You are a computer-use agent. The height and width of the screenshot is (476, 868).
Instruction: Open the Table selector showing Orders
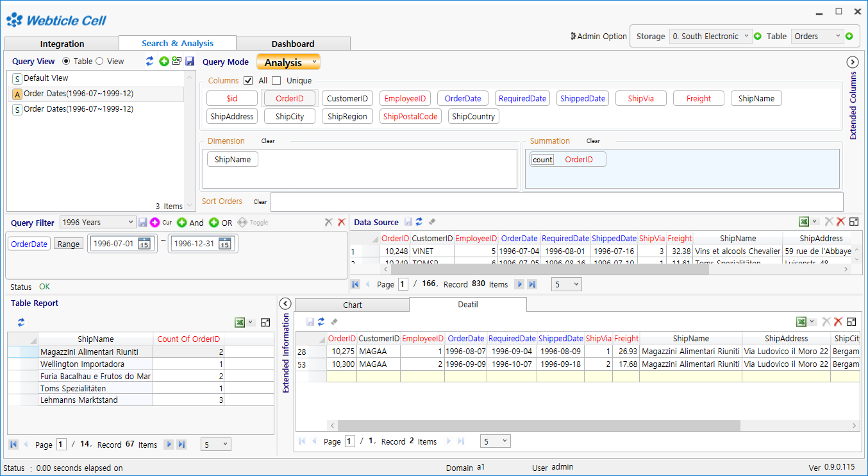click(817, 36)
